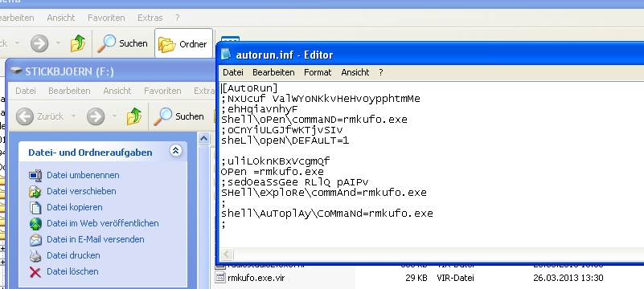The width and height of the screenshot is (644, 289).
Task: Click Datei drucken link
Action: (73, 255)
